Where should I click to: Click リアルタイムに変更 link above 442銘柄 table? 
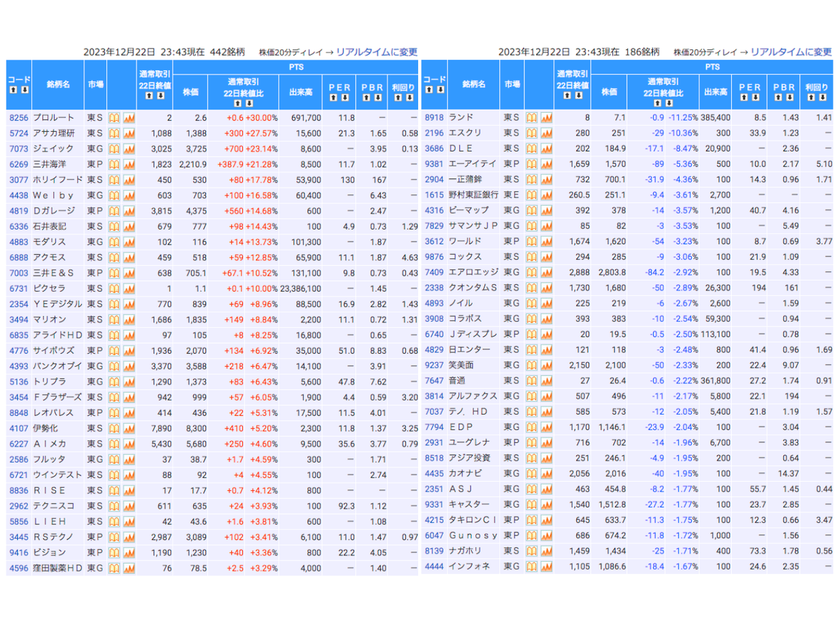point(377,52)
